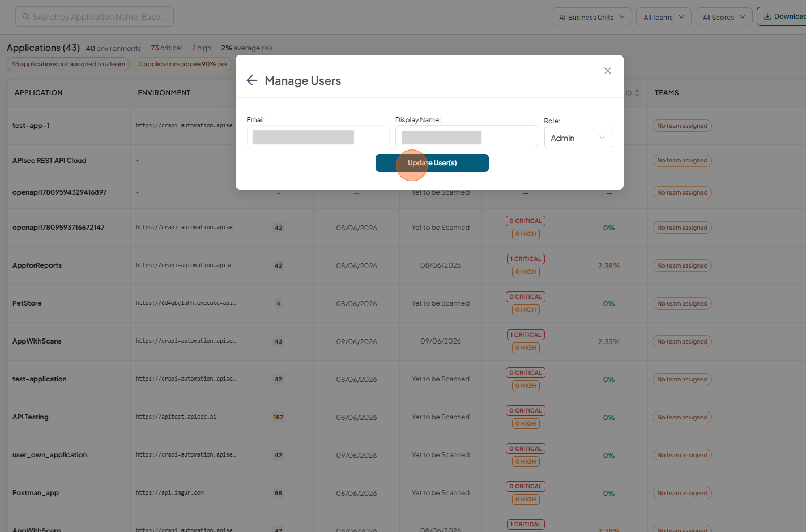Viewport: 806px width, 532px height.
Task: Click the 73 critical summary link
Action: pyautogui.click(x=167, y=48)
